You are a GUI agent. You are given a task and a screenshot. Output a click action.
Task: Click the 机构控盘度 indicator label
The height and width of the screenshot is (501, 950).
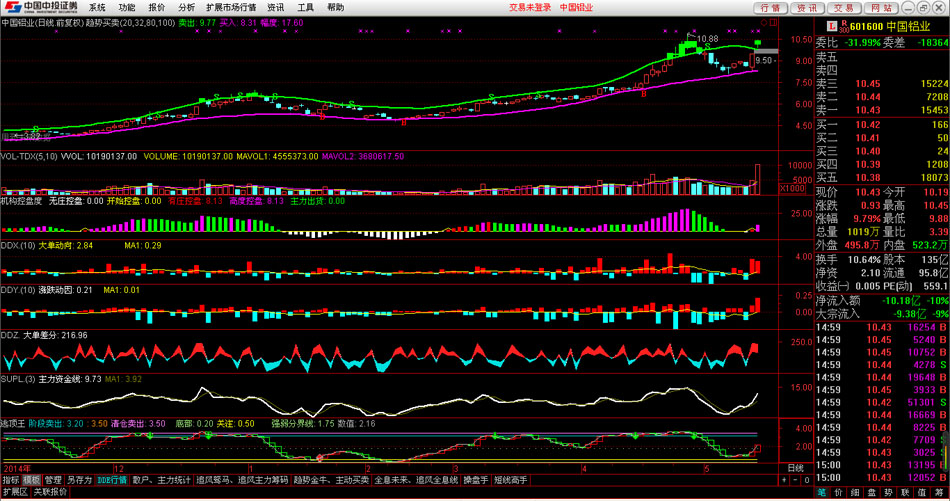22,201
